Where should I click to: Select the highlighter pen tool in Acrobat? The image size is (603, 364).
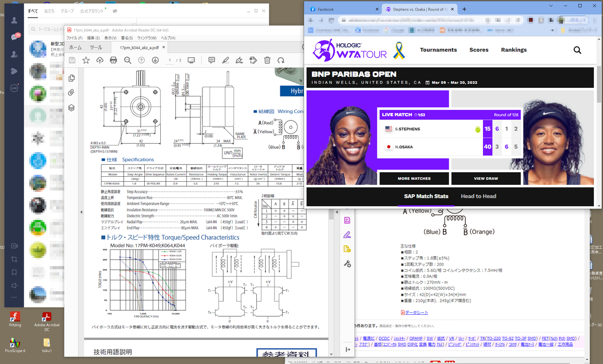click(226, 60)
